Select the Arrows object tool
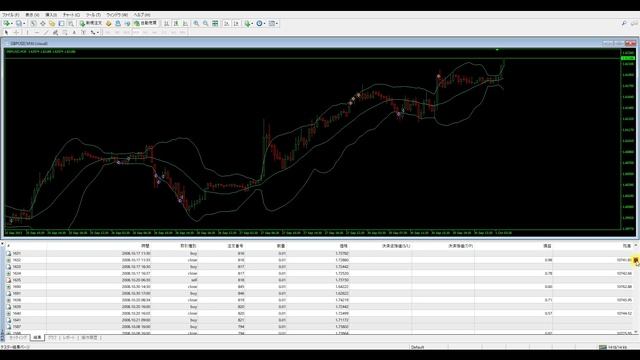 pyautogui.click(x=93, y=32)
